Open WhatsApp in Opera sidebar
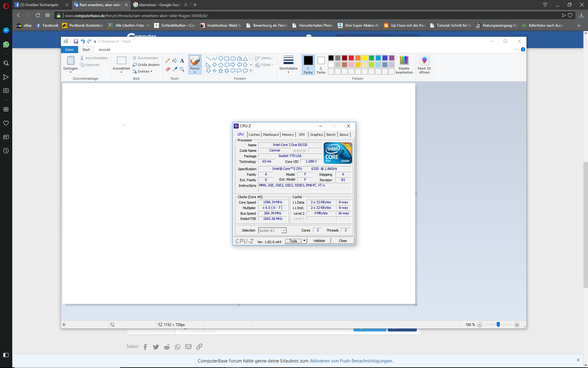The width and height of the screenshot is (588, 368). pos(6,45)
